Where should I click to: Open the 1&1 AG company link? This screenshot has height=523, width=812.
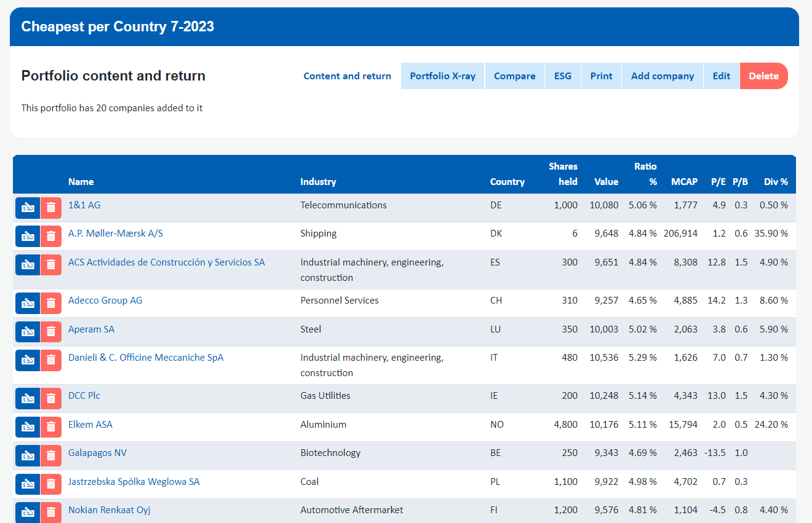(x=84, y=205)
